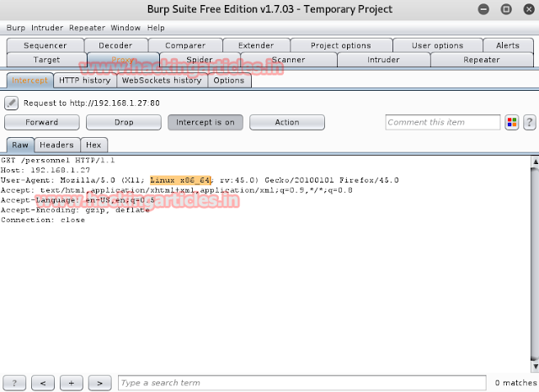Screen dimensions: 539x392
Task: Toggle the Intercept is on button
Action: [x=205, y=123]
